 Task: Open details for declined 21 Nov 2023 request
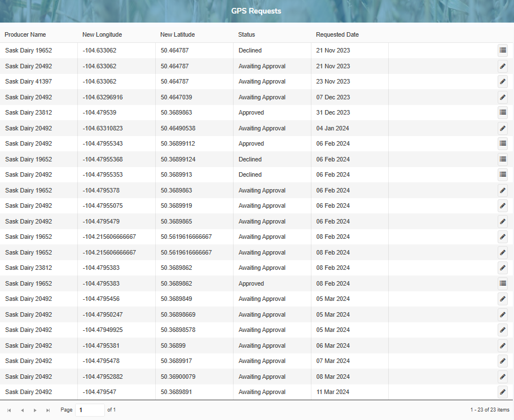(503, 50)
